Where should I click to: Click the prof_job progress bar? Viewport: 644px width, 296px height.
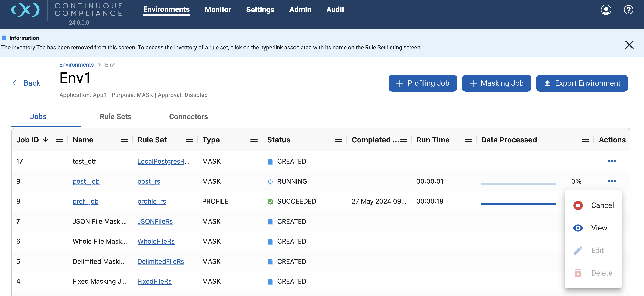tap(518, 204)
